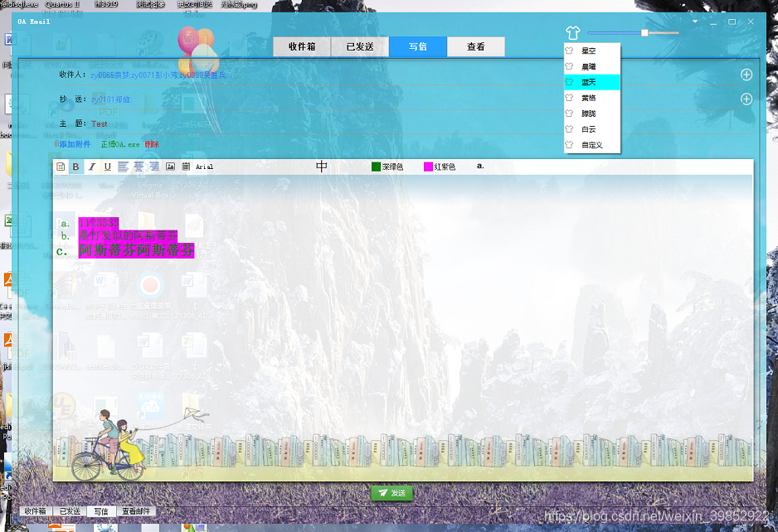Click bottom 收件箱 button
The width and height of the screenshot is (778, 532).
click(x=35, y=511)
